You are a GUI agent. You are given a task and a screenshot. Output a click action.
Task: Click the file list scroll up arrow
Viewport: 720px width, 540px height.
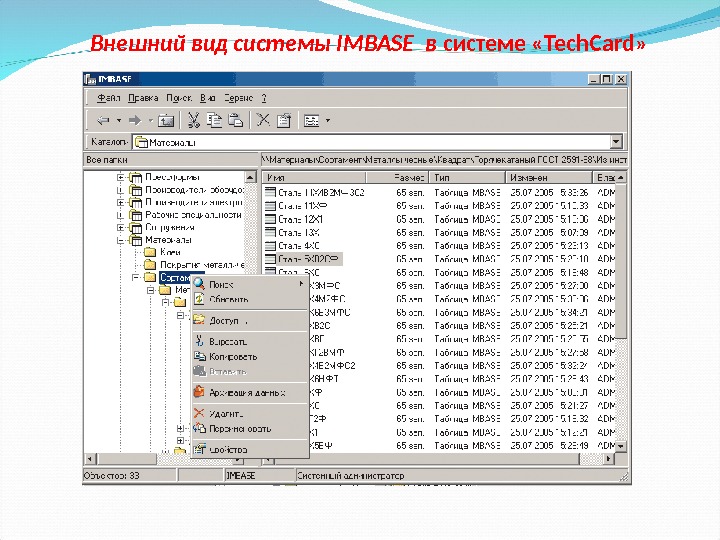621,177
